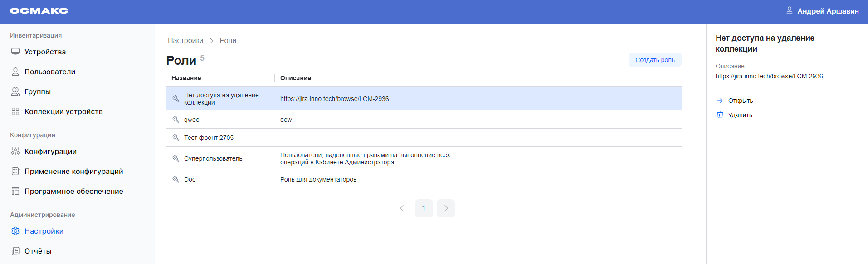The height and width of the screenshot is (264, 868).
Task: Click the trash icon next to Удалить
Action: pos(720,115)
